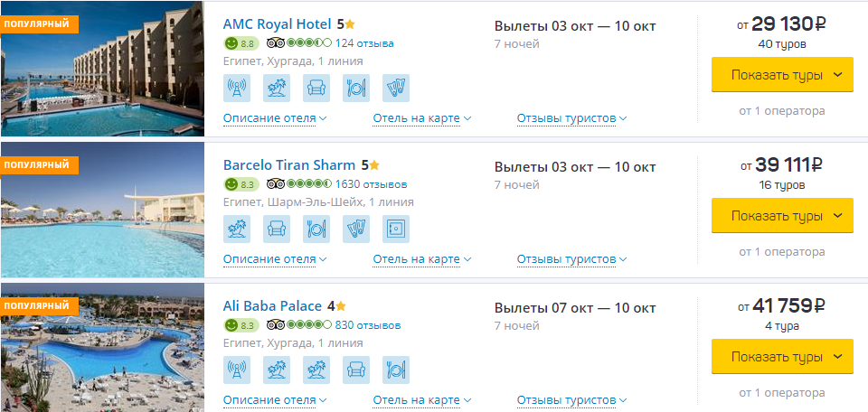The image size is (868, 412).
Task: Open the Barcelo Tiran Sharm title link
Action: pos(289,165)
